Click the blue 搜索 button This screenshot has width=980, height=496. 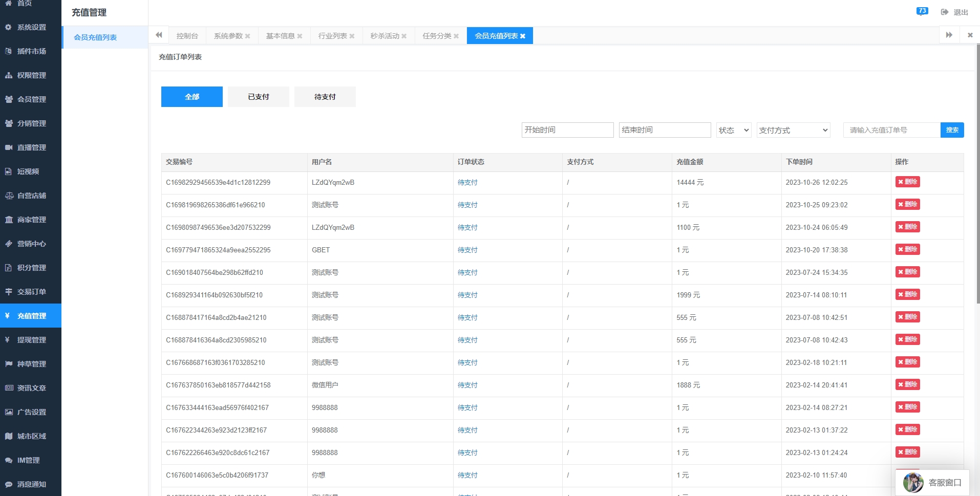[x=952, y=130]
